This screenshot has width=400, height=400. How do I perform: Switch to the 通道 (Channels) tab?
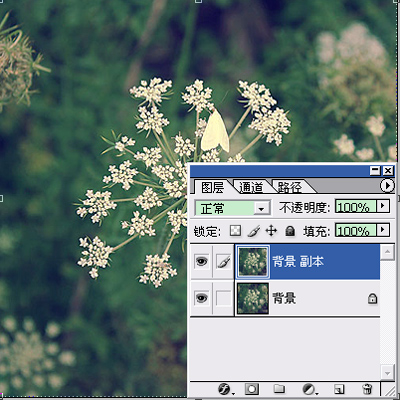[x=251, y=187]
